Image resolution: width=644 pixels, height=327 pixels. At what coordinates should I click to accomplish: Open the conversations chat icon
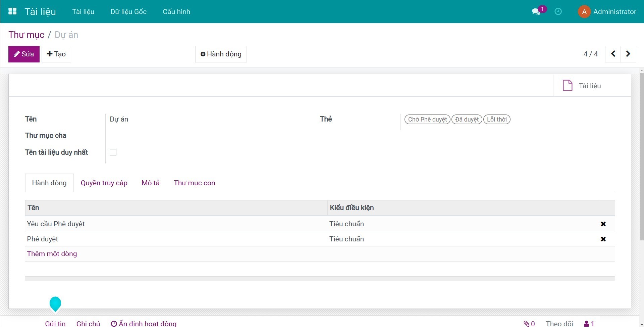(536, 12)
